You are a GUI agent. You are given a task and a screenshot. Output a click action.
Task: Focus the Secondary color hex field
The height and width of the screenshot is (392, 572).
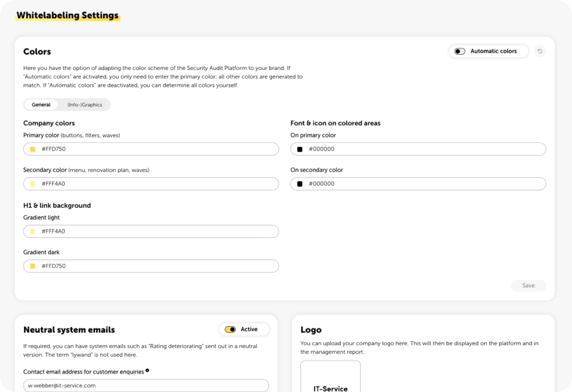[x=156, y=184]
